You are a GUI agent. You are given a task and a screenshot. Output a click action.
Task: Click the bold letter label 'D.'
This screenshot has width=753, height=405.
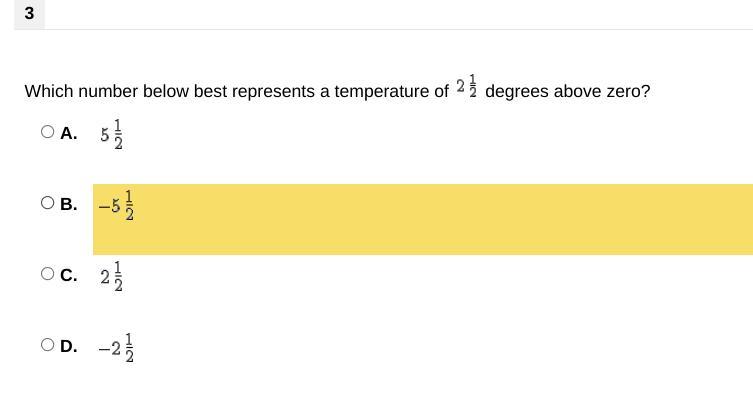coord(69,346)
